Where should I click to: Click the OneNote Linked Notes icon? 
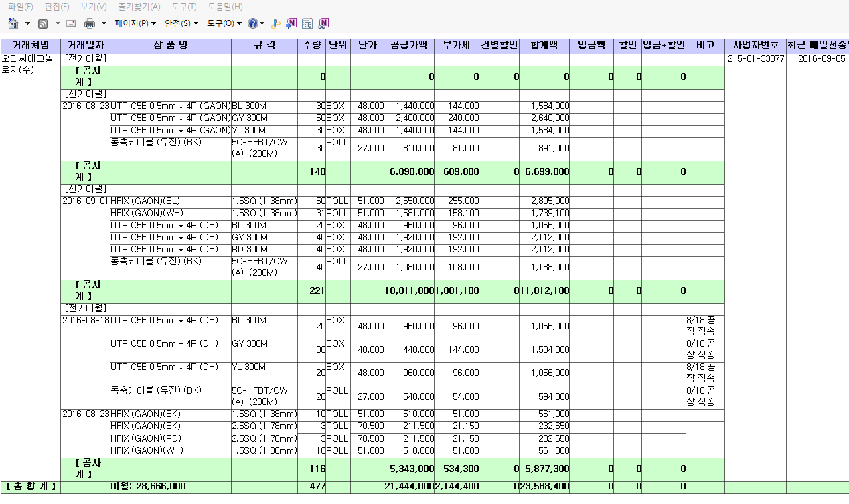point(324,23)
